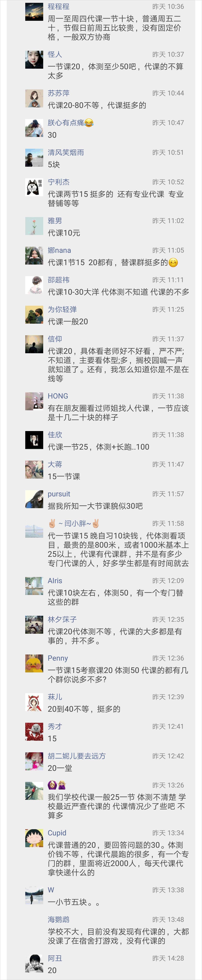The width and height of the screenshot is (202, 980).
Task: Open the 苏苏萍 username link
Action: (59, 93)
